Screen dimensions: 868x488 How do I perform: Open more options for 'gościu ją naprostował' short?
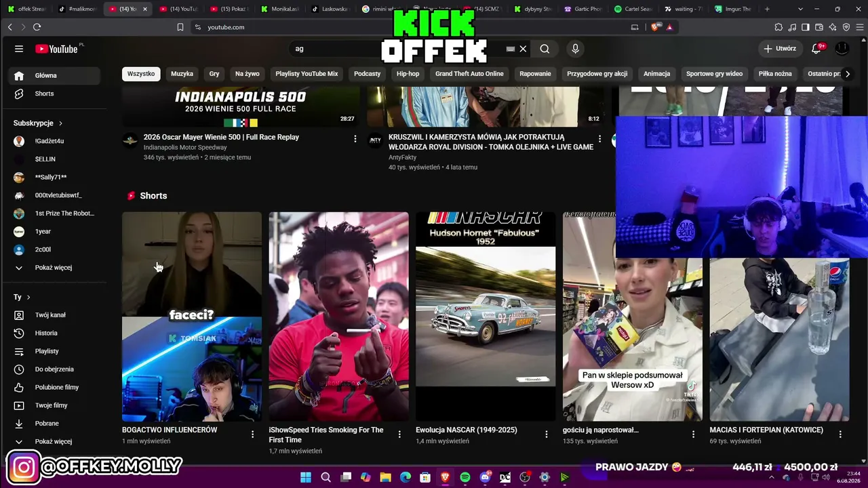[x=693, y=434]
